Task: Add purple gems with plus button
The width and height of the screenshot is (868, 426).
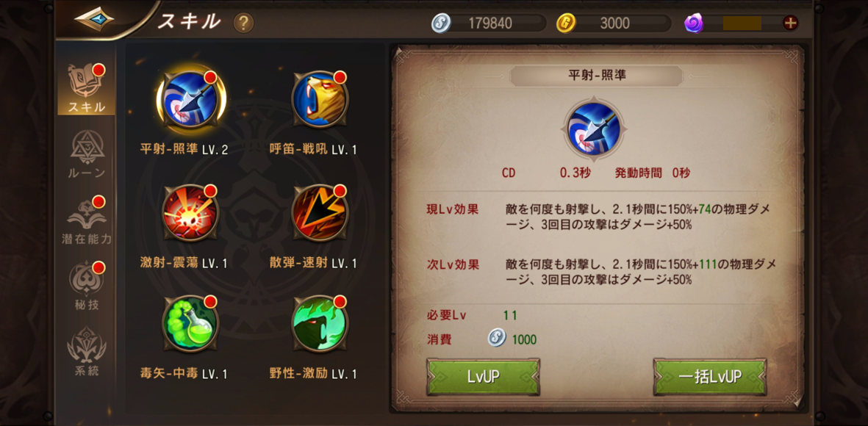Action: 790,23
